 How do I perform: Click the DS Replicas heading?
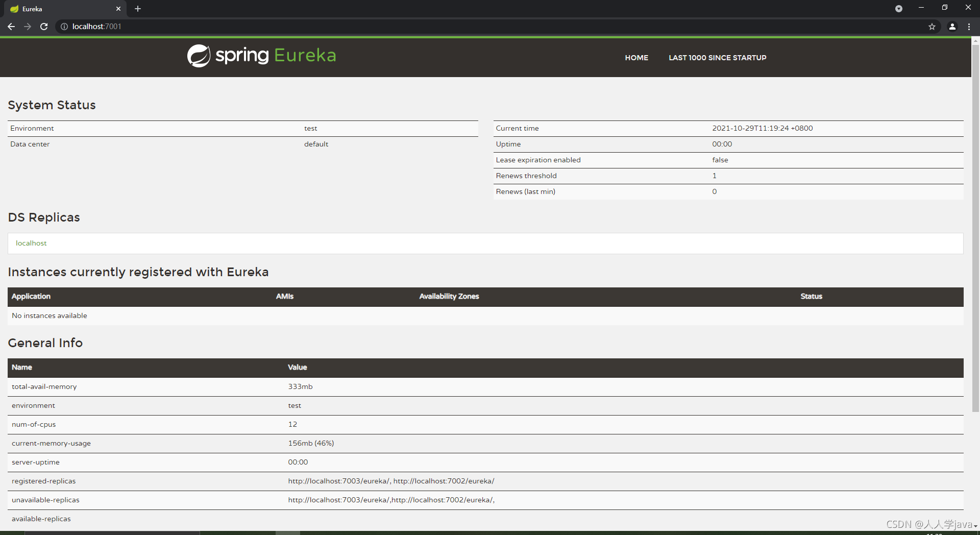point(44,217)
